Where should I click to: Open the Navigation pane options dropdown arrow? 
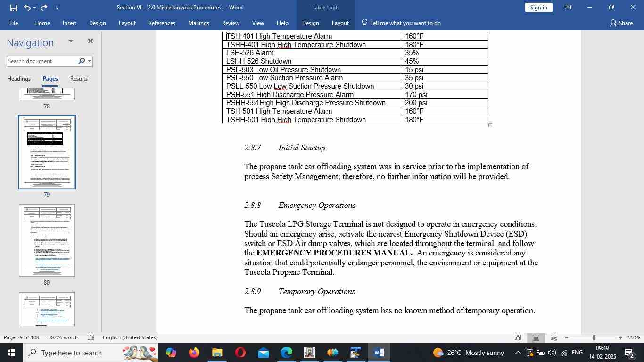click(71, 41)
